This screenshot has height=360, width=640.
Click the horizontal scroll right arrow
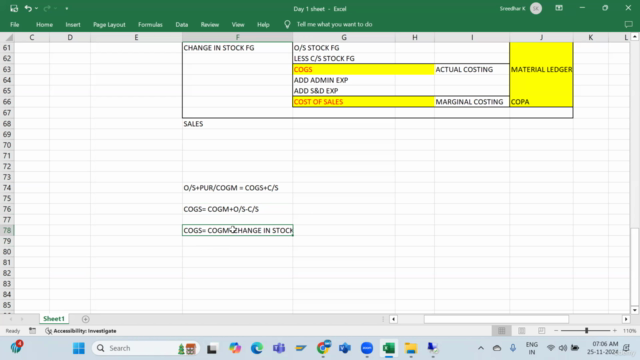click(626, 319)
